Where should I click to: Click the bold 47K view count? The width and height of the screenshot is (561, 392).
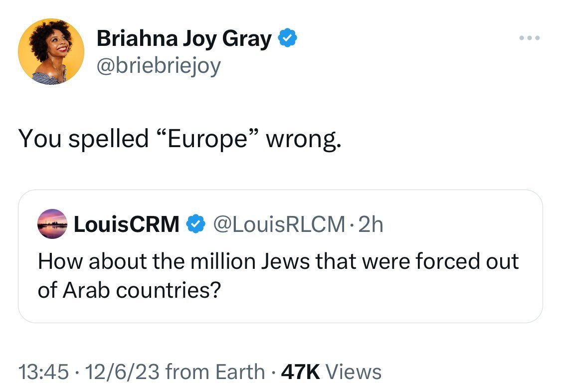click(x=301, y=372)
